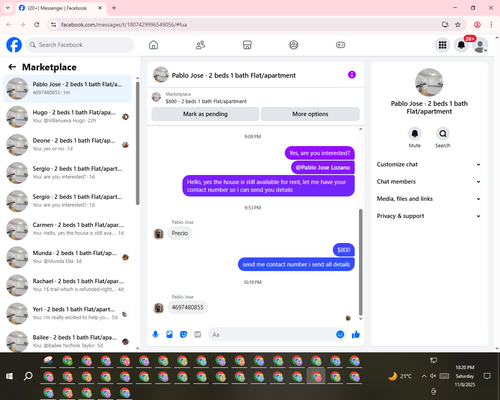Click the Search Facebook box
This screenshot has width=500, height=400.
[x=80, y=45]
